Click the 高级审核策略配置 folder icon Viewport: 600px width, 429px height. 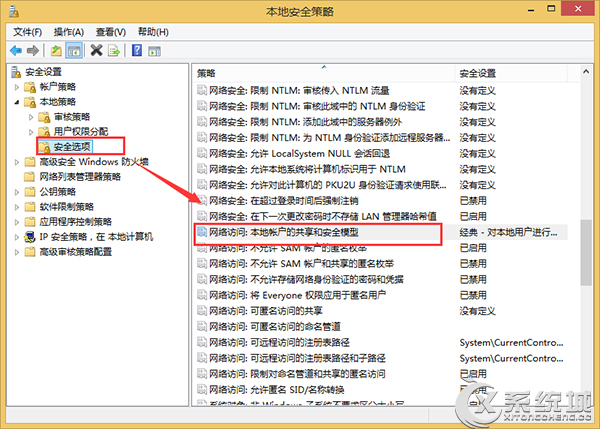click(x=30, y=252)
